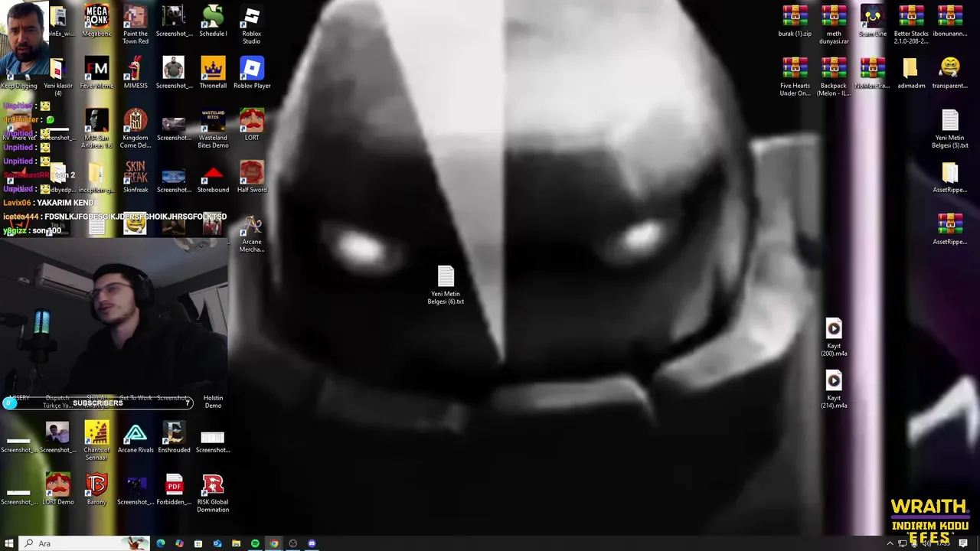Open OBS Studio from taskbar
The image size is (980, 551).
click(292, 543)
